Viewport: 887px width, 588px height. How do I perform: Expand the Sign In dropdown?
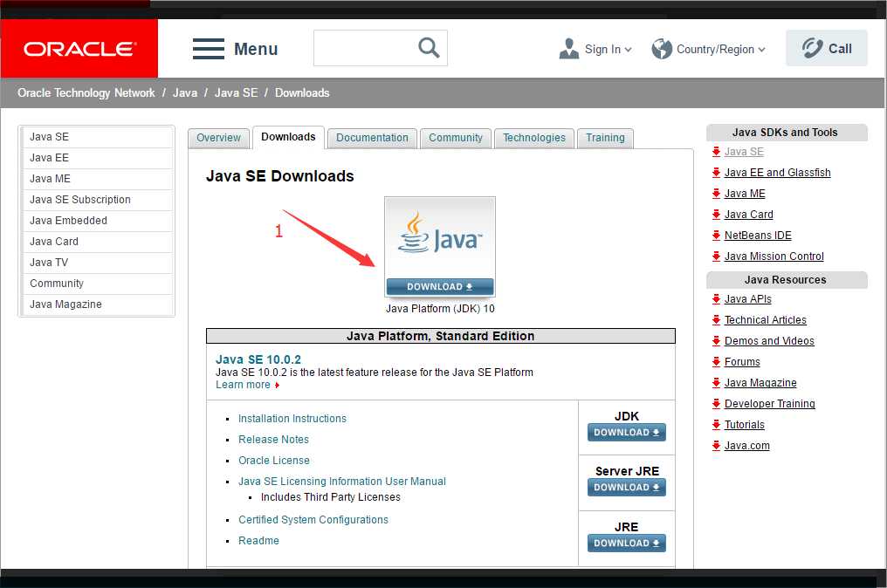pos(628,50)
